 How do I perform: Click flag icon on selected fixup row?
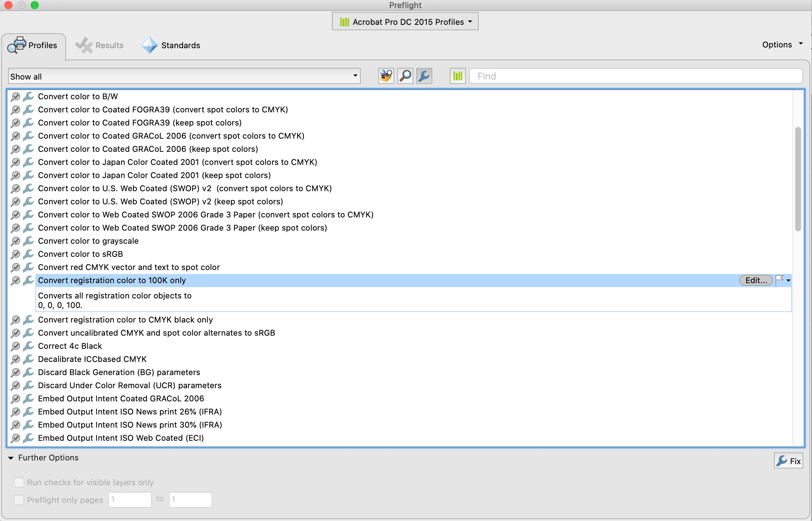coord(780,280)
